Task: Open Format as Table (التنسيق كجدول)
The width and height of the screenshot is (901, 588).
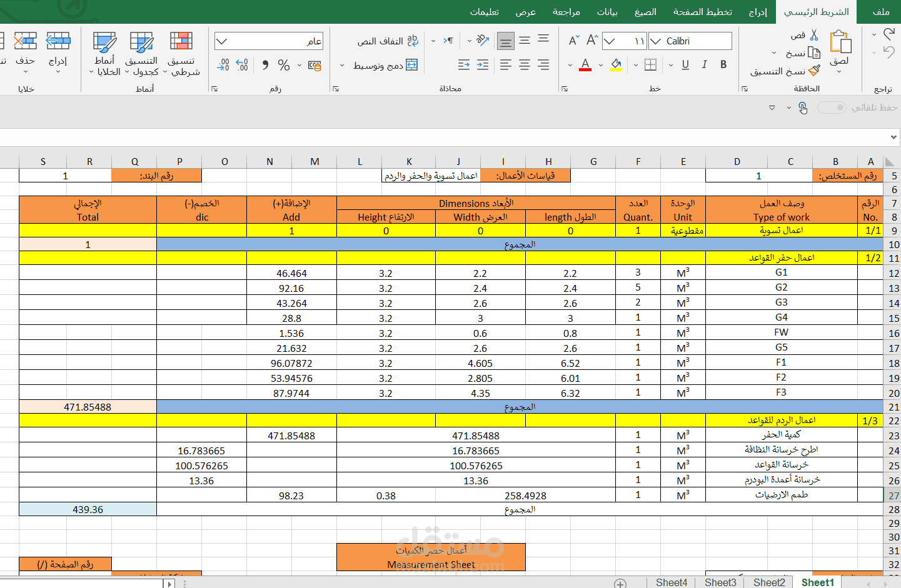Action: 142,54
